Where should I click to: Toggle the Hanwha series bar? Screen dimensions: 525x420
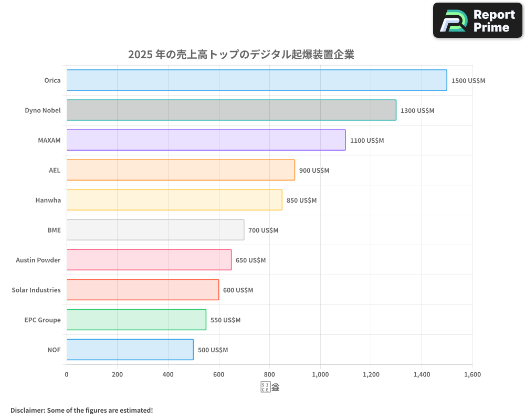pos(173,200)
